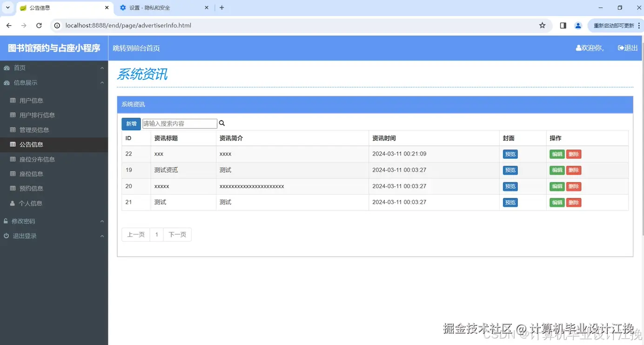Delete the row with ID 20
Viewport: 644px width, 345px height.
click(x=574, y=186)
